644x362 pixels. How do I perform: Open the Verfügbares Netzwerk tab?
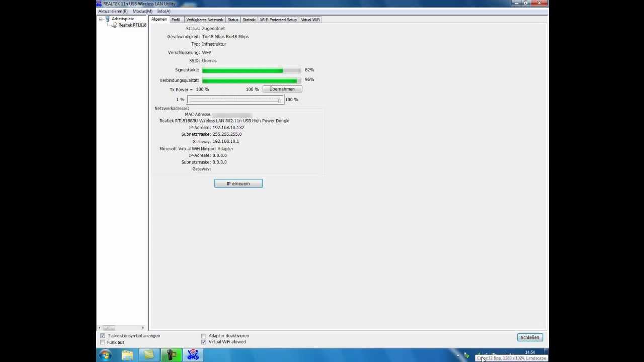[x=205, y=20]
